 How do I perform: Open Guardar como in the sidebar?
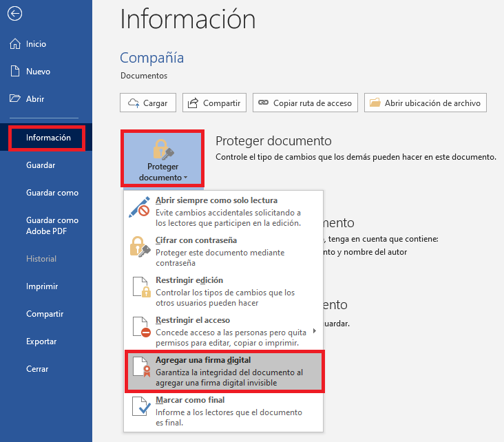coord(52,193)
